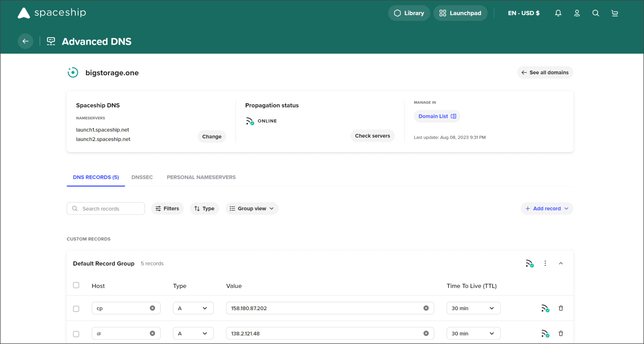Delete the cp record with trash icon
644x344 pixels.
pyautogui.click(x=561, y=308)
